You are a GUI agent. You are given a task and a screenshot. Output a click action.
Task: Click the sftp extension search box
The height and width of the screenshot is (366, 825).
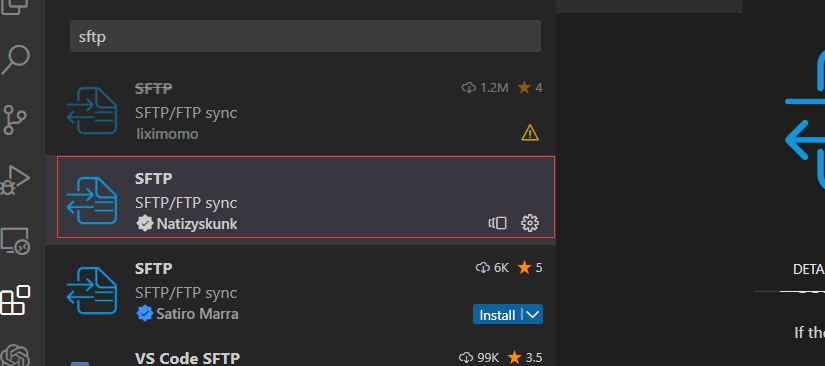tap(305, 36)
